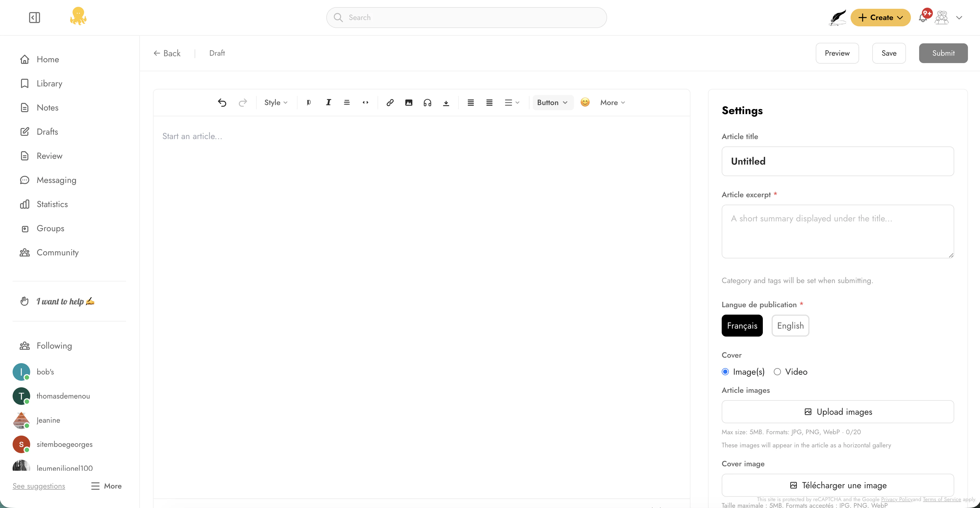Screen dimensions: 980x508
Task: Collapse the sidebar with the panel icon
Action: pyautogui.click(x=34, y=18)
